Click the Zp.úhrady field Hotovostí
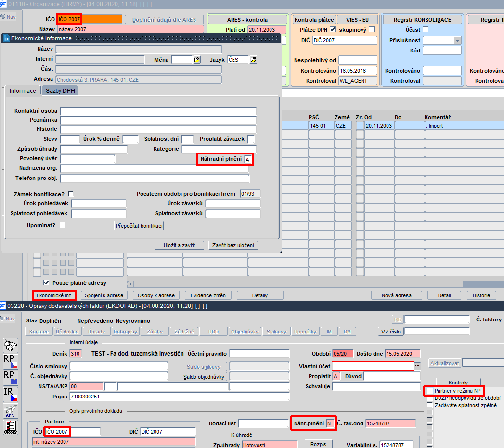 click(x=270, y=445)
